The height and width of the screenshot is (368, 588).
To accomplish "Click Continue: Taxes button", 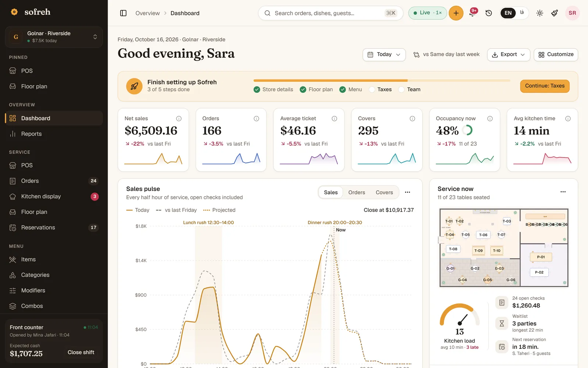I will coord(545,86).
